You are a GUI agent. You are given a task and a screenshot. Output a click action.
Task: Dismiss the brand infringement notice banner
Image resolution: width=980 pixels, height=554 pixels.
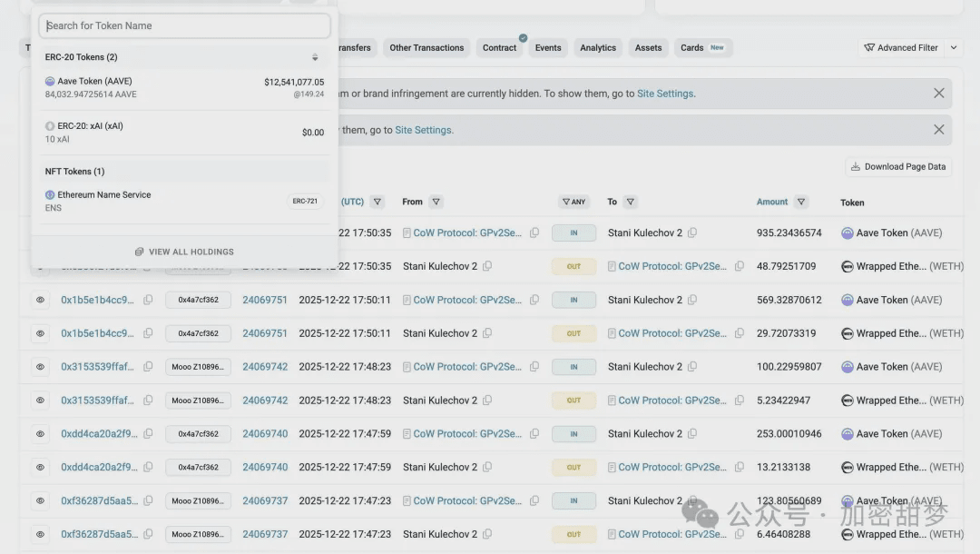point(939,94)
